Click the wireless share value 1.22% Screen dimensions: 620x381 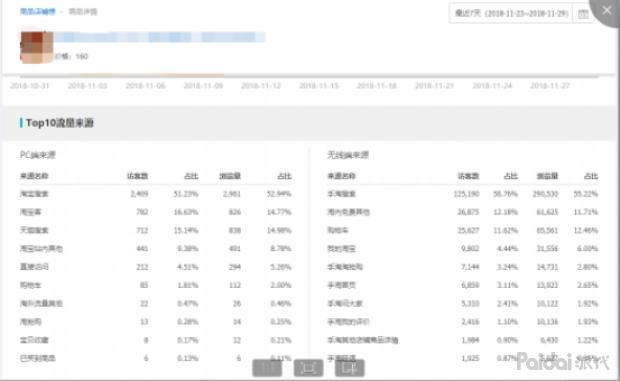coord(587,340)
